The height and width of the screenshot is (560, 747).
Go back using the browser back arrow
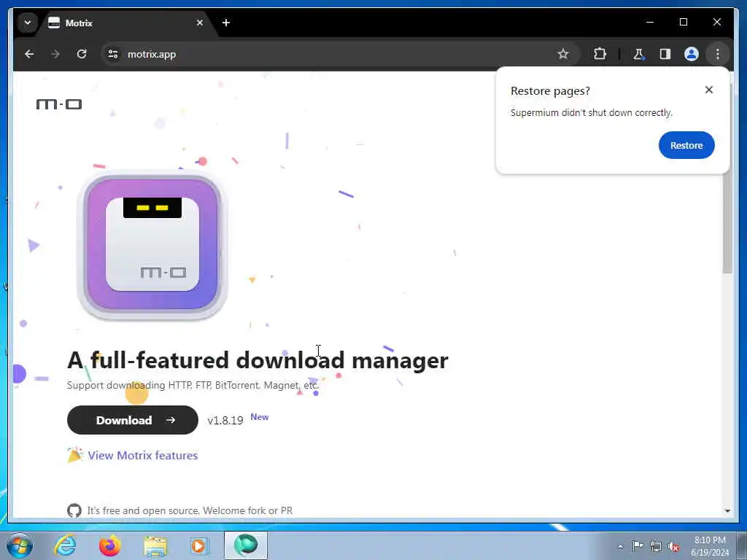pos(29,54)
